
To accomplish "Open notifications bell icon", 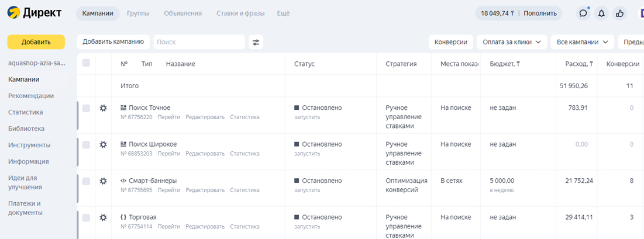I will [x=601, y=13].
